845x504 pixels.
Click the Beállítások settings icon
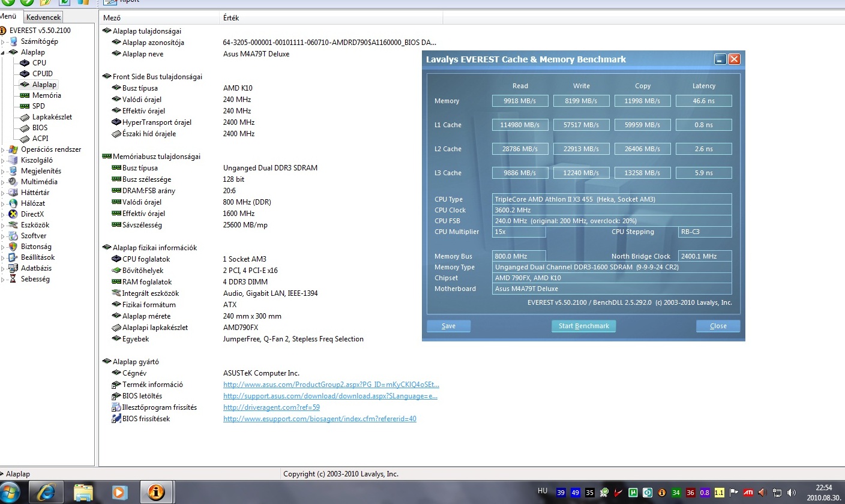[14, 257]
